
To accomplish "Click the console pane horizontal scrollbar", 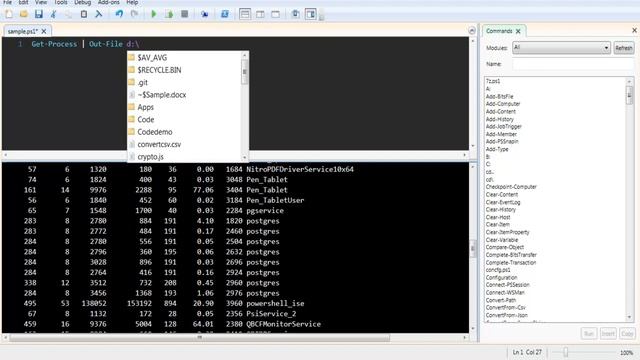I will pos(200,338).
